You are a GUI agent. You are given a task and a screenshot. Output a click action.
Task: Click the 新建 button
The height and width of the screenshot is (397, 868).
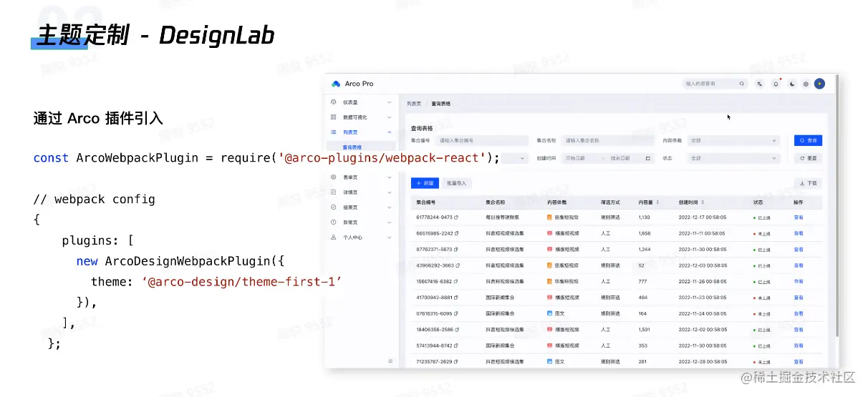pyautogui.click(x=425, y=183)
